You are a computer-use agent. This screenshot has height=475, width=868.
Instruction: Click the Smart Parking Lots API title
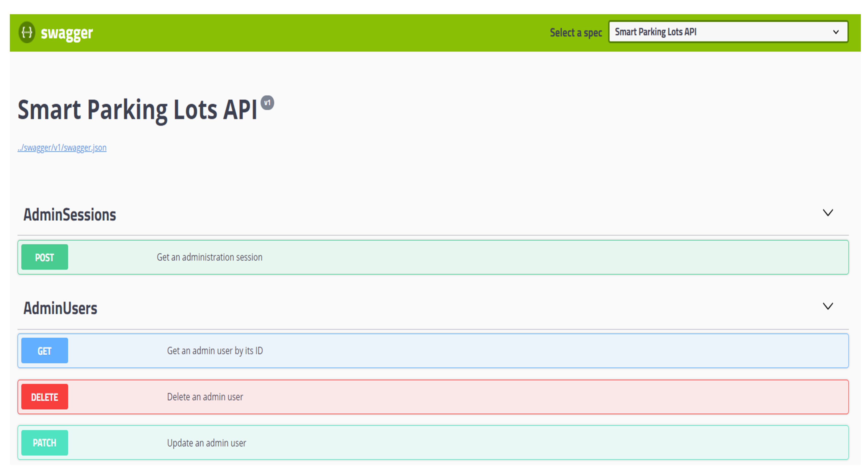point(137,110)
